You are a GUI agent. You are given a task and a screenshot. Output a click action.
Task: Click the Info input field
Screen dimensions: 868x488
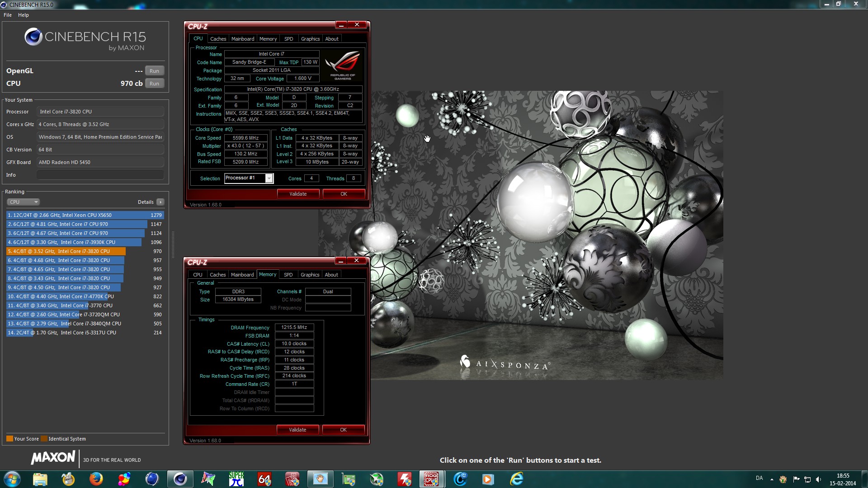[x=100, y=175]
